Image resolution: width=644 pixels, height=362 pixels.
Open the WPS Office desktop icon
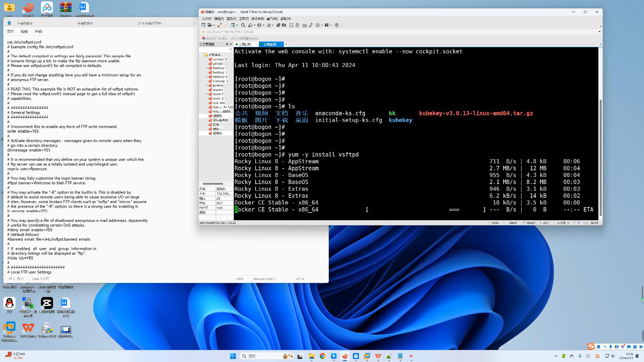[x=28, y=330]
